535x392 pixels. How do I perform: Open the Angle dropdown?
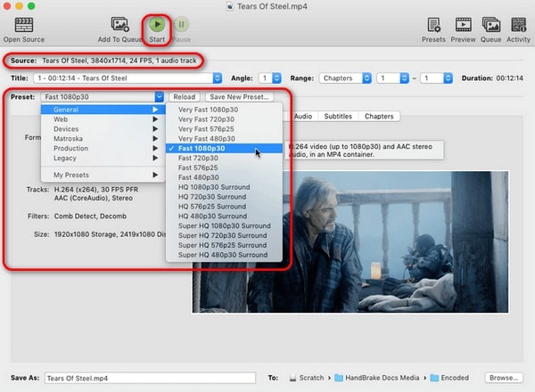coord(270,78)
